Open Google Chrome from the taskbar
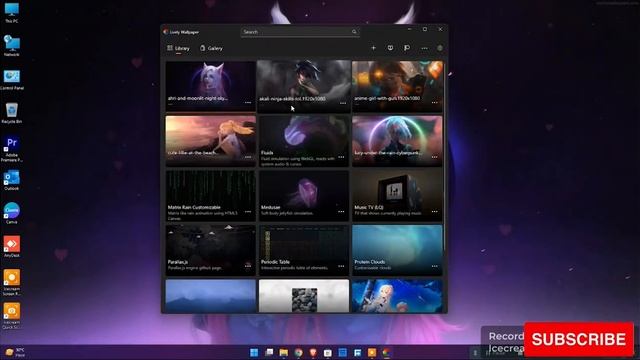The width and height of the screenshot is (640, 360). pyautogui.click(x=298, y=352)
